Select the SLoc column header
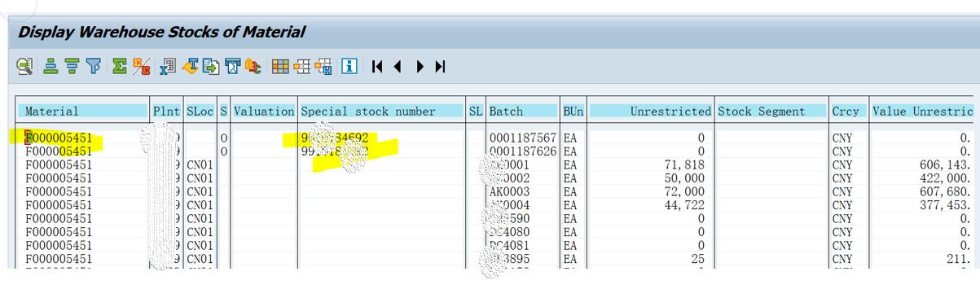980x302 pixels. 200,112
